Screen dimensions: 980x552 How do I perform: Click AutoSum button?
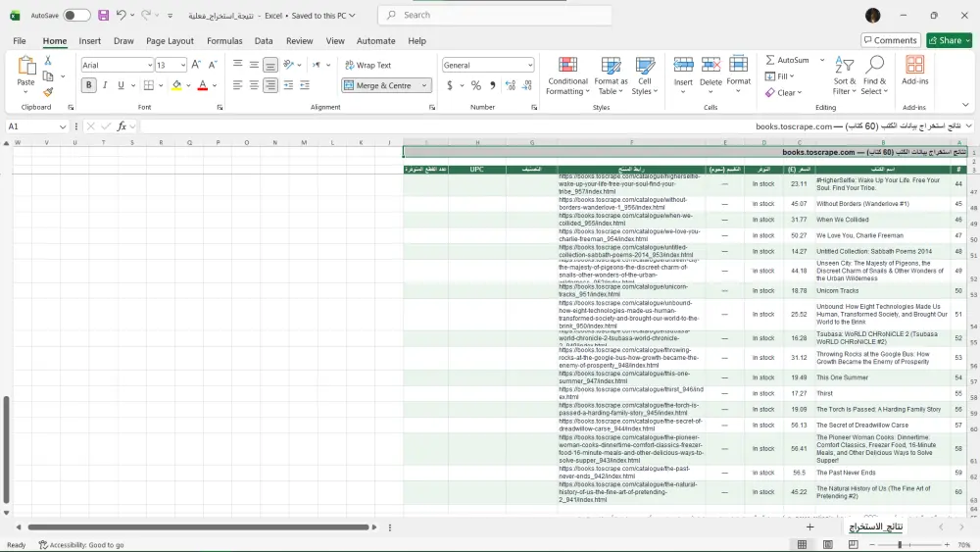[x=788, y=60]
